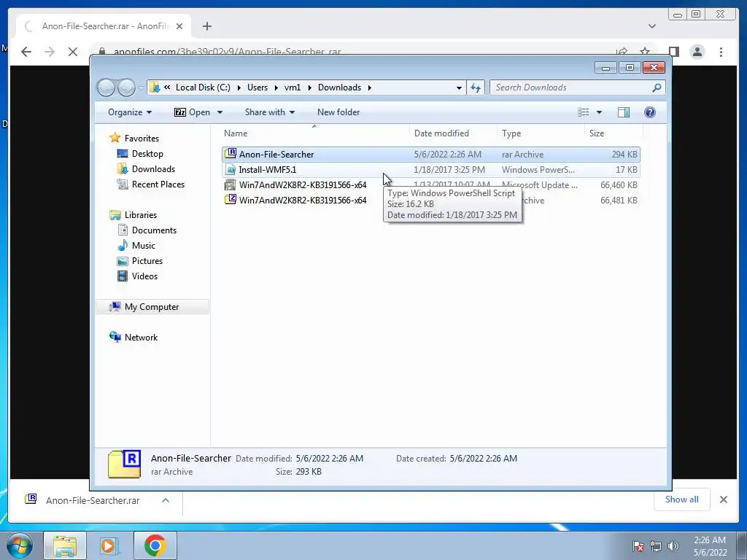Toggle Chrome side panel icon
The height and width of the screenshot is (560, 747).
pyautogui.click(x=673, y=52)
